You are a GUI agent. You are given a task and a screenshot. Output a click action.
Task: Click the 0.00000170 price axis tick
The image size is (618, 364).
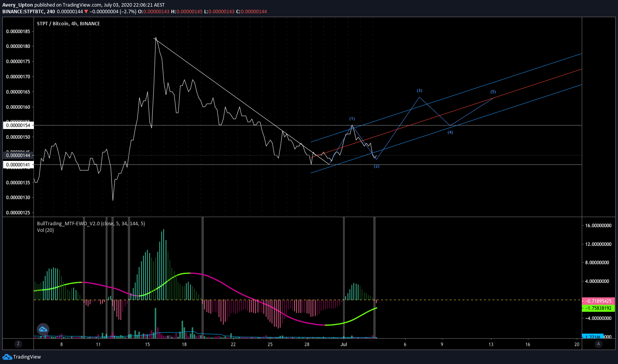[x=18, y=77]
